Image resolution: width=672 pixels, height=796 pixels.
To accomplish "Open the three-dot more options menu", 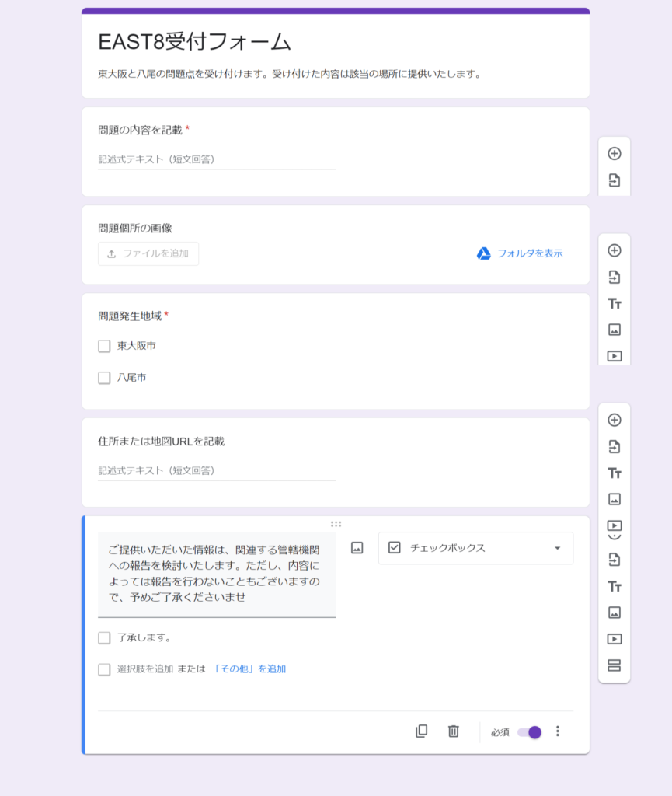I will [557, 731].
